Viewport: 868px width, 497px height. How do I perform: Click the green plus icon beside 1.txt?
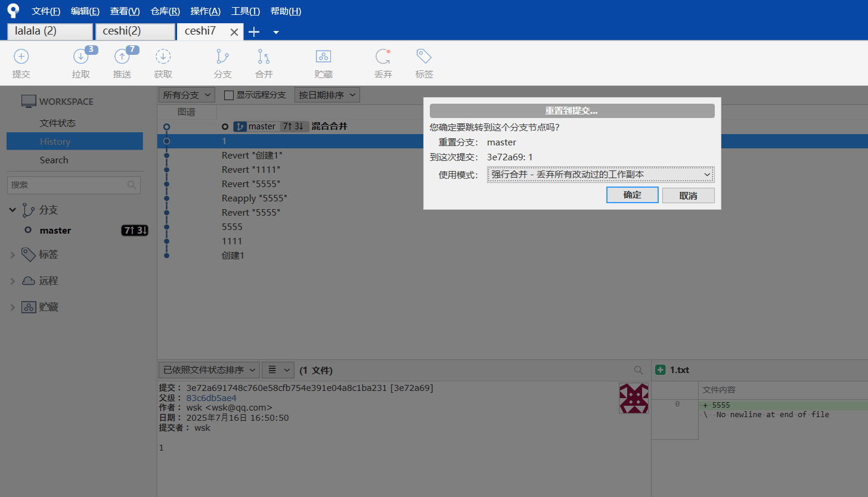click(x=661, y=370)
